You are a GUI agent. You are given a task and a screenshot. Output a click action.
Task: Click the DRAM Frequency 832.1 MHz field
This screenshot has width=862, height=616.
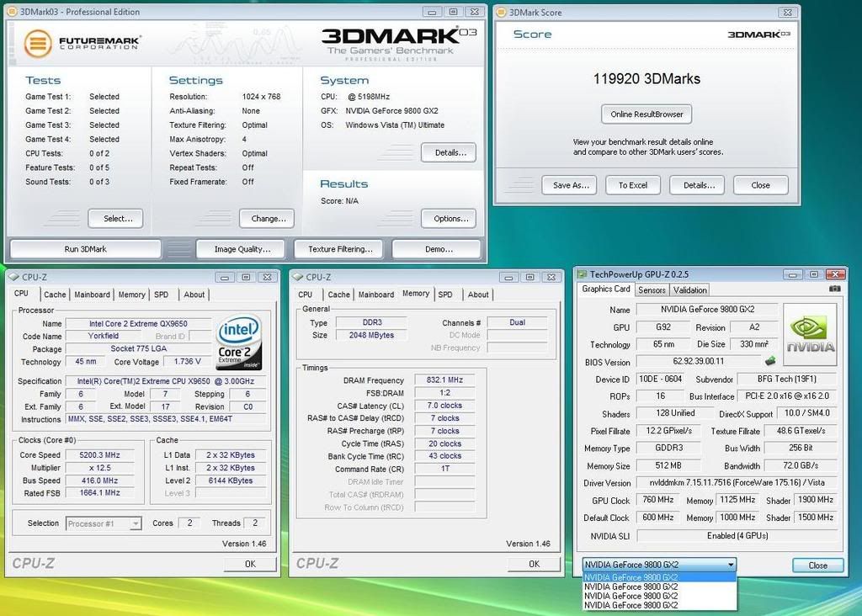(444, 380)
